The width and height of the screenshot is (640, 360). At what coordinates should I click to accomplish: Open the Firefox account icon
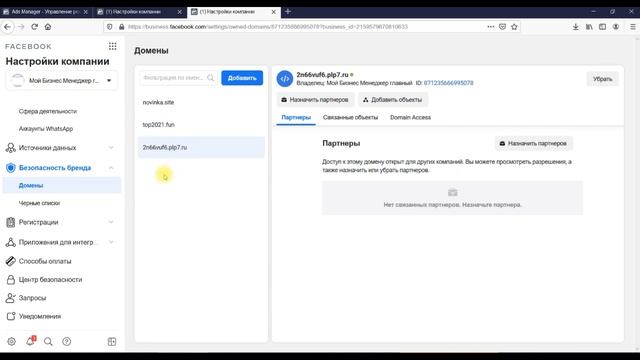[x=616, y=27]
